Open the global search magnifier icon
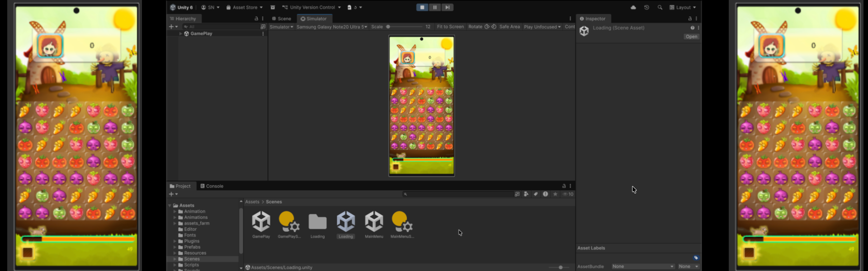This screenshot has height=271, width=868. point(660,7)
